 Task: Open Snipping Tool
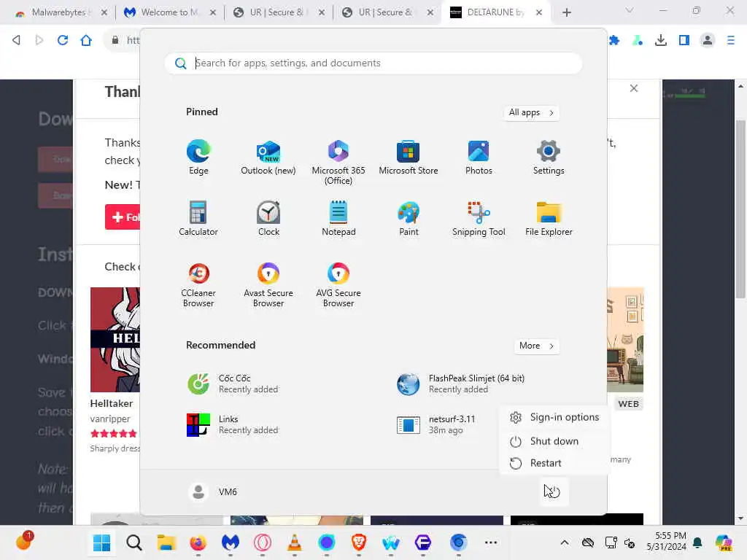(479, 219)
